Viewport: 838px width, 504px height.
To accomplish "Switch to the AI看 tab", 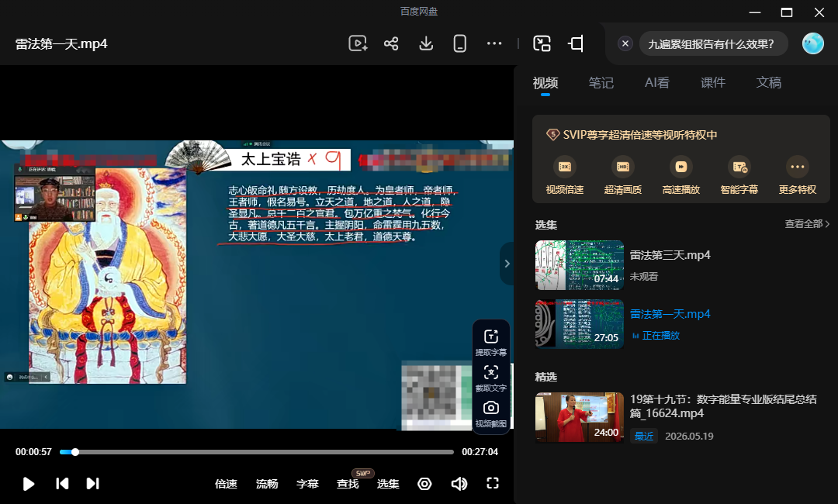I will click(x=657, y=83).
